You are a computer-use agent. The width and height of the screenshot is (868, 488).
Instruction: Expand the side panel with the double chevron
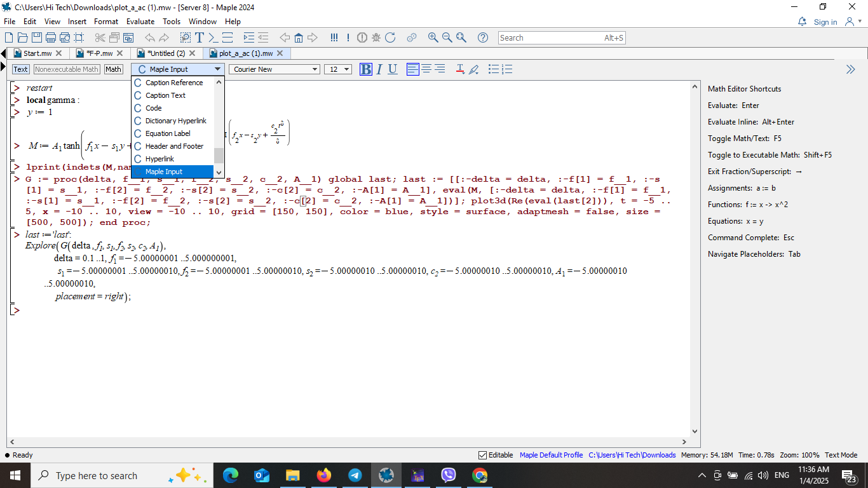850,69
